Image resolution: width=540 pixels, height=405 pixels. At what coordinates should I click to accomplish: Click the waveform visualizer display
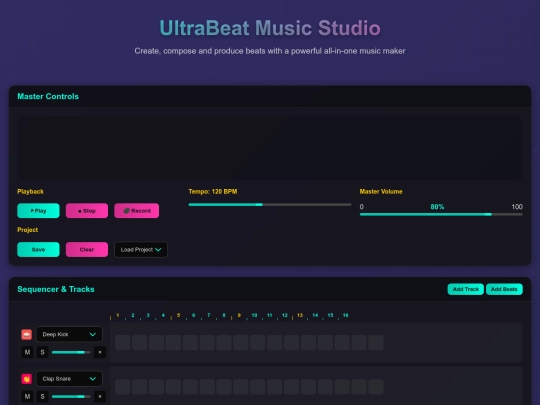pos(270,148)
